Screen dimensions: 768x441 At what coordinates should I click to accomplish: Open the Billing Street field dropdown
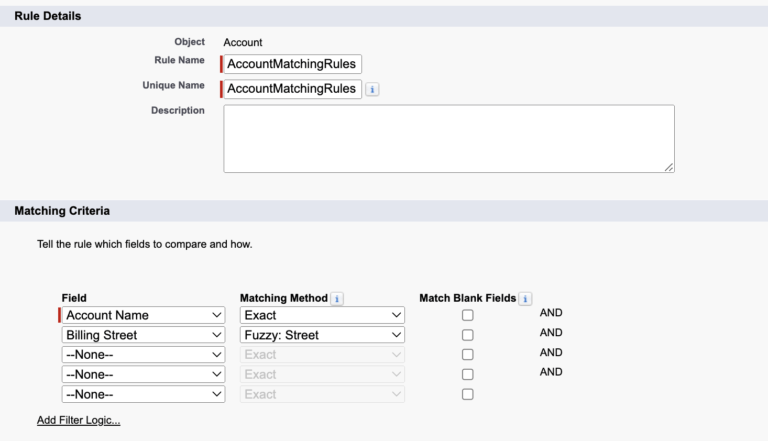[x=143, y=335]
